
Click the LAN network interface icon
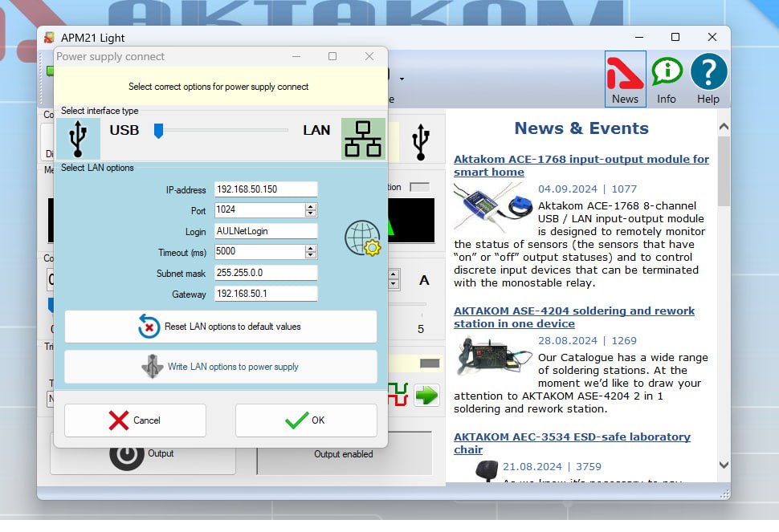[363, 139]
